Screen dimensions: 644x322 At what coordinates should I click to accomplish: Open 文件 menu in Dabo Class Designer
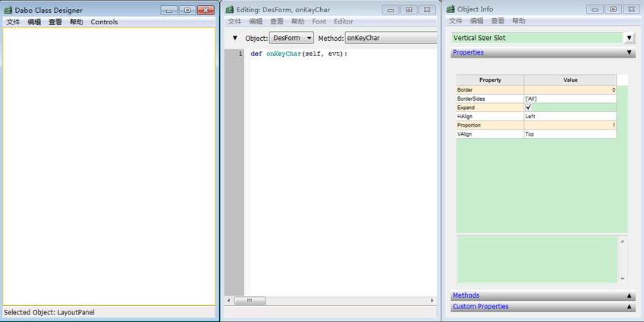point(13,22)
